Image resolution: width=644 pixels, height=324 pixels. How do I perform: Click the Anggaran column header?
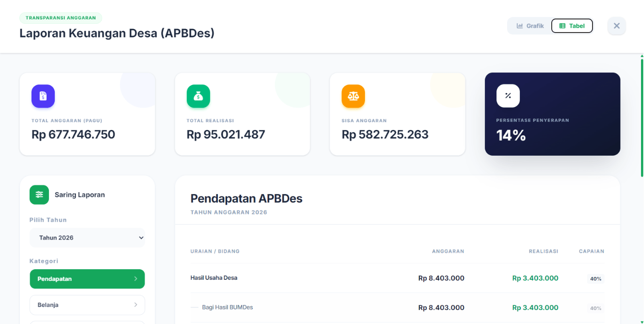point(448,251)
